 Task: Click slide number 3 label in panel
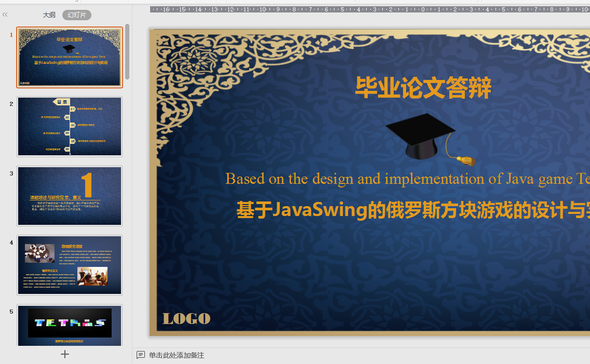(x=11, y=173)
